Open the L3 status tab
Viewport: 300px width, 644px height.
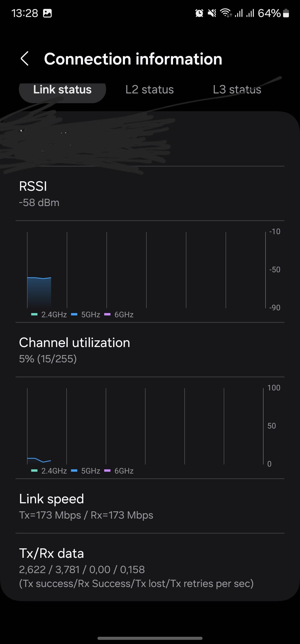[237, 90]
